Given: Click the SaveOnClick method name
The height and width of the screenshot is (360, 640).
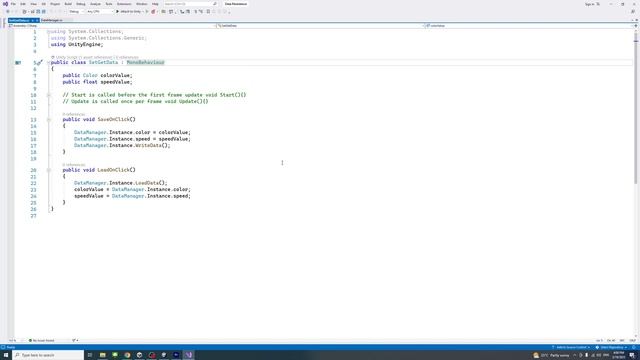Looking at the screenshot, I should point(113,119).
